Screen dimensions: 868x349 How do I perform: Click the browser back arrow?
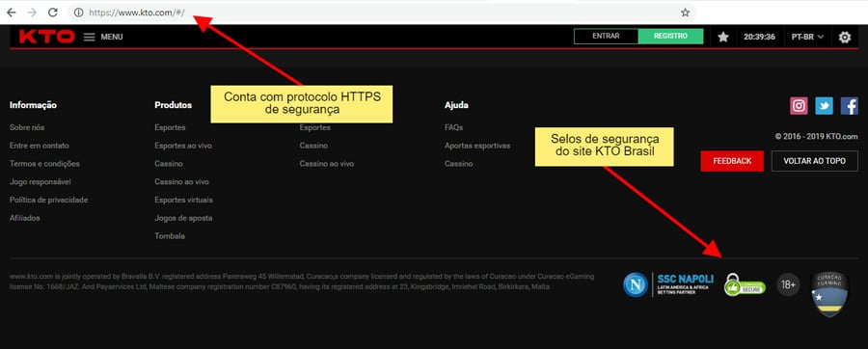[11, 13]
